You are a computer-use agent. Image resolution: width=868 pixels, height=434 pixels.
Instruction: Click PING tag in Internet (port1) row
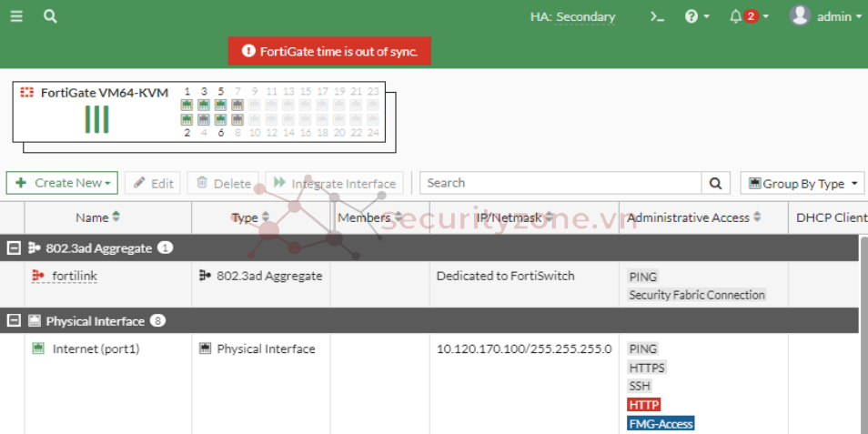[642, 349]
